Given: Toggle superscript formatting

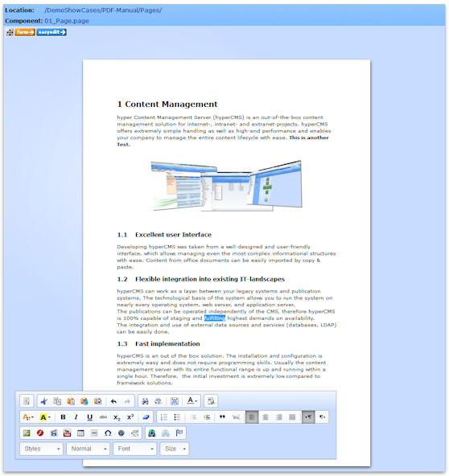Looking at the screenshot, I should (130, 417).
